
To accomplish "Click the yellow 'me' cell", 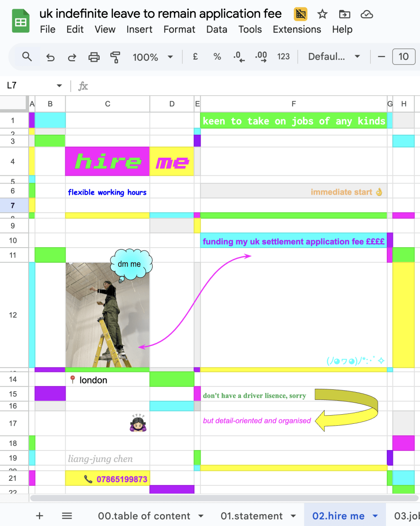I will coord(172,161).
